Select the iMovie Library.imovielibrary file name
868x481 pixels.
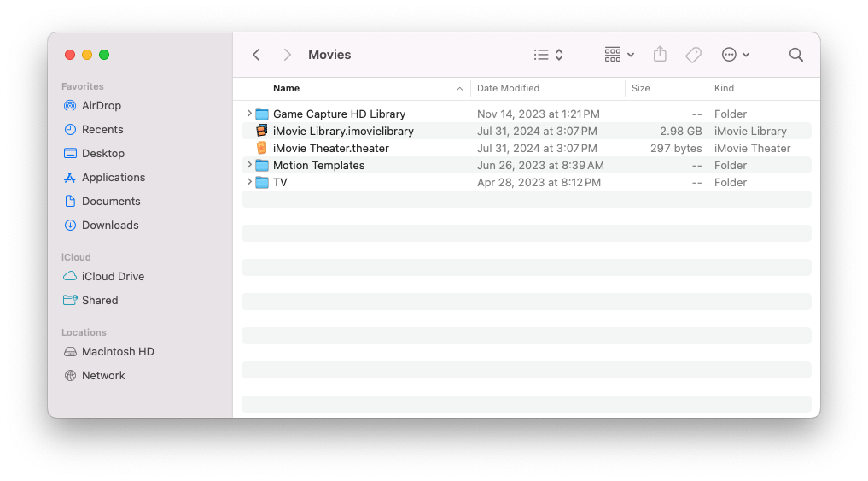343,131
